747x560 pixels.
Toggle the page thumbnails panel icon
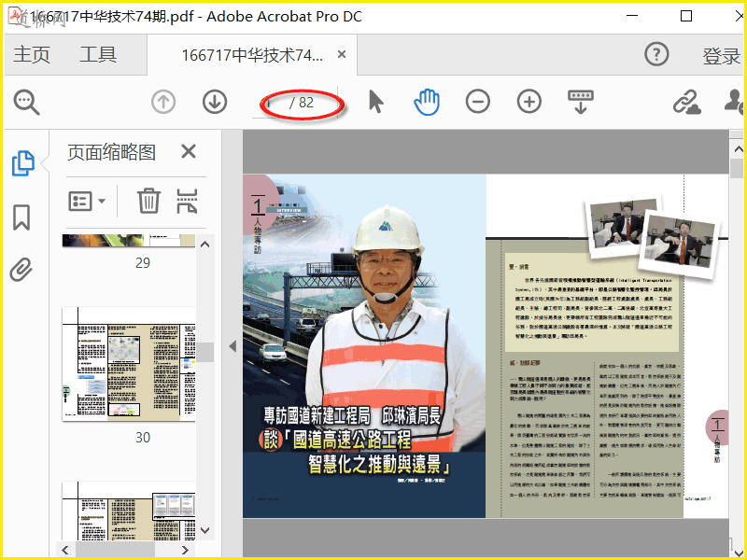[x=22, y=163]
